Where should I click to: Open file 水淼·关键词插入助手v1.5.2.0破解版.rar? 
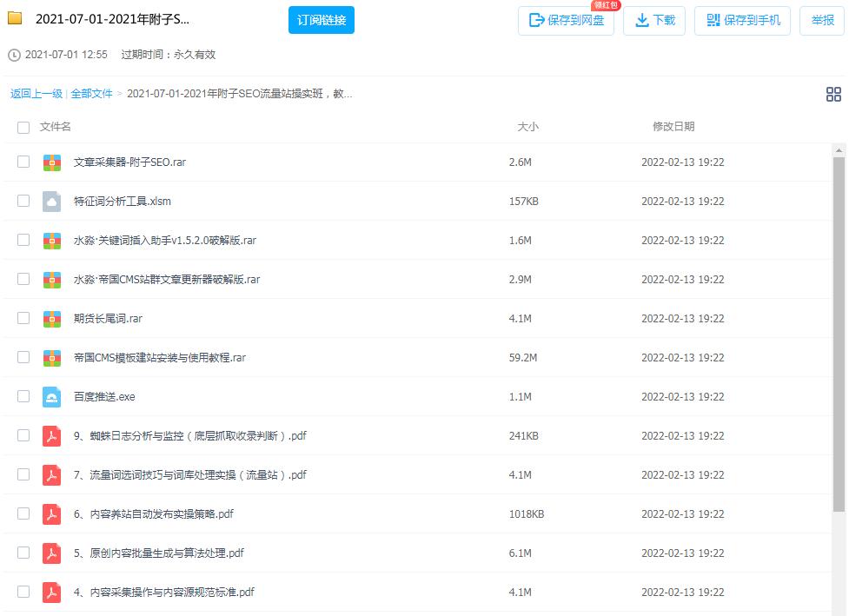164,241
